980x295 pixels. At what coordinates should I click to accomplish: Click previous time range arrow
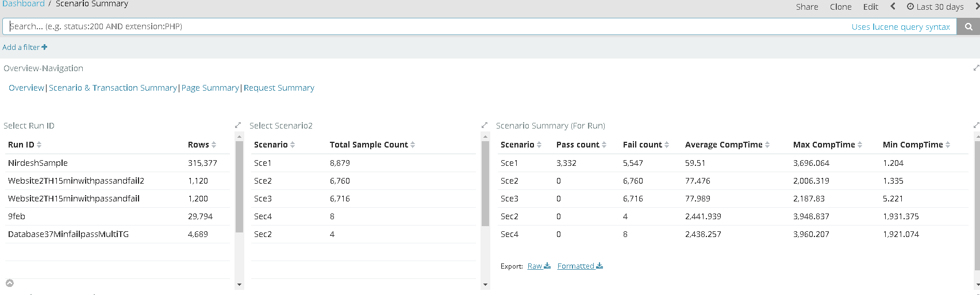pos(893,6)
